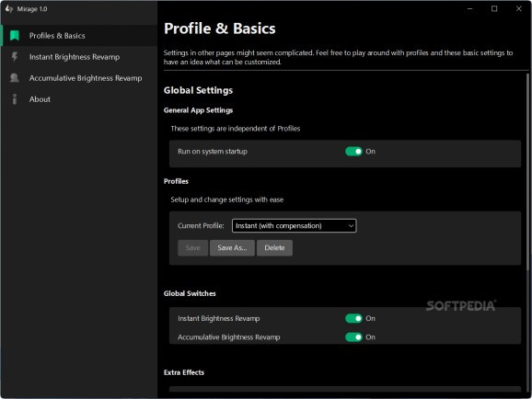Click the General App Settings subheading

(x=198, y=110)
